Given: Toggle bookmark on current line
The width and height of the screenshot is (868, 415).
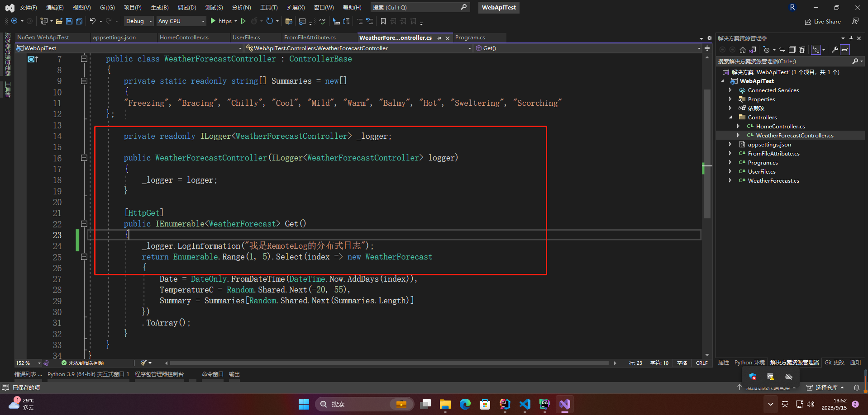Looking at the screenshot, I should click(383, 21).
